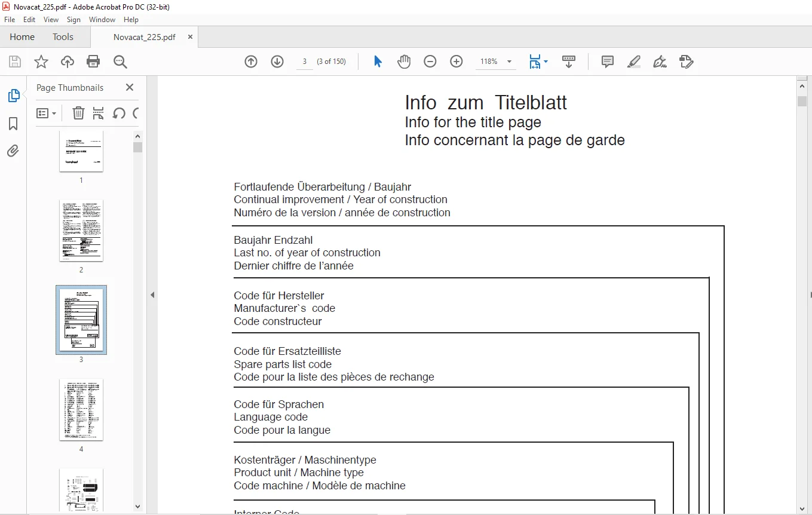Viewport: 812px width, 515px height.
Task: Close the Novacat_225.pdf tab
Action: (190, 37)
